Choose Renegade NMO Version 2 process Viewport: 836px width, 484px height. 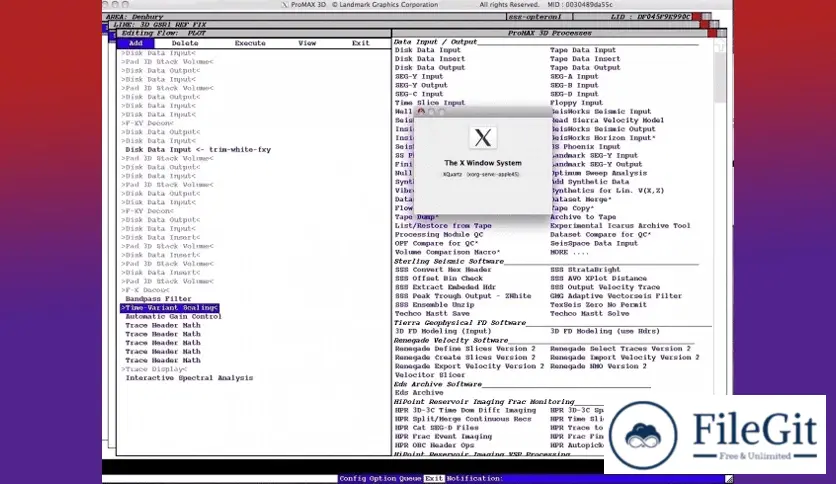point(598,367)
